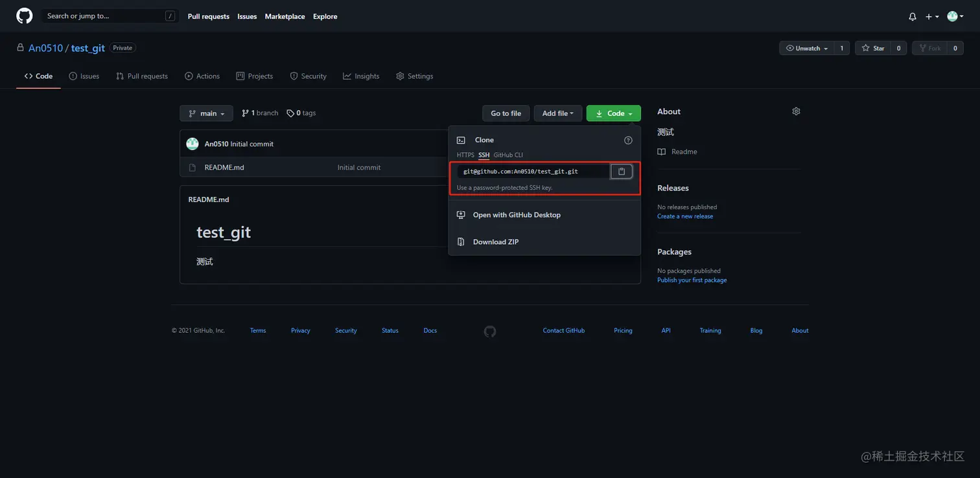The width and height of the screenshot is (980, 478).
Task: Click the footer GitHub mark icon
Action: coord(490,331)
